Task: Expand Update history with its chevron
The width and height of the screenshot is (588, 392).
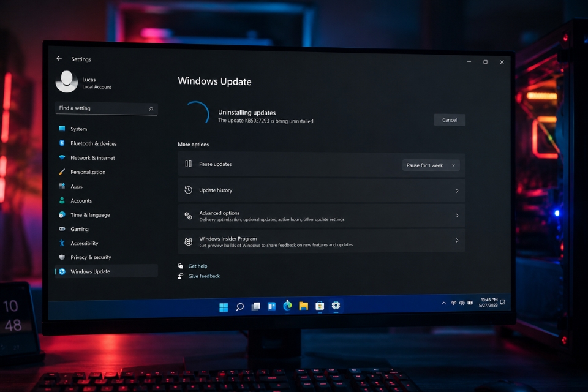Action: click(x=457, y=190)
